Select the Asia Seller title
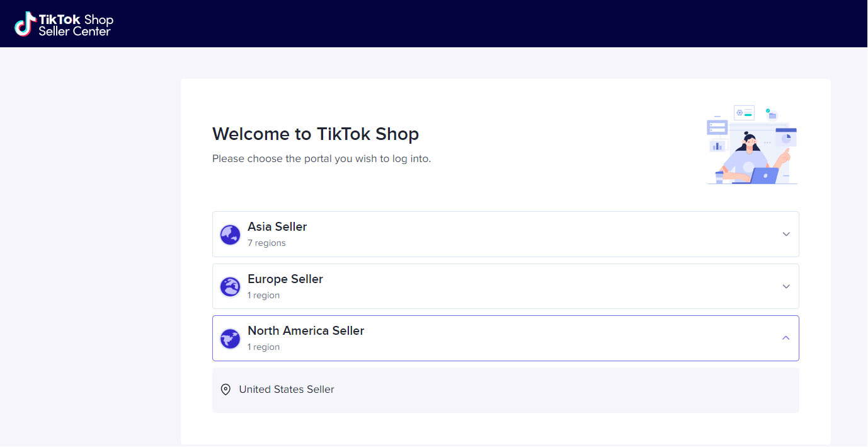This screenshot has width=868, height=447. 277,226
